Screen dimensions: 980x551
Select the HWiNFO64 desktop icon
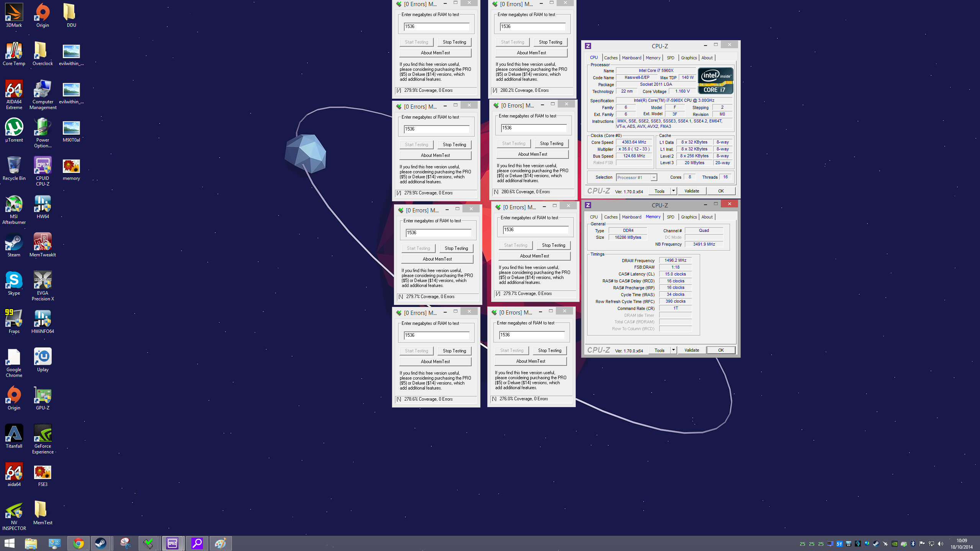[x=42, y=321]
